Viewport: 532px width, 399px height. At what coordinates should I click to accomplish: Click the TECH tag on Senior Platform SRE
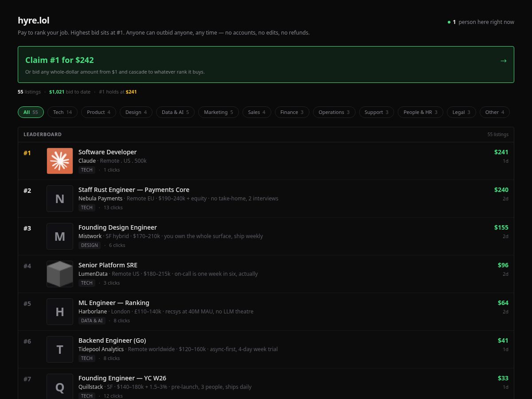coord(87,283)
